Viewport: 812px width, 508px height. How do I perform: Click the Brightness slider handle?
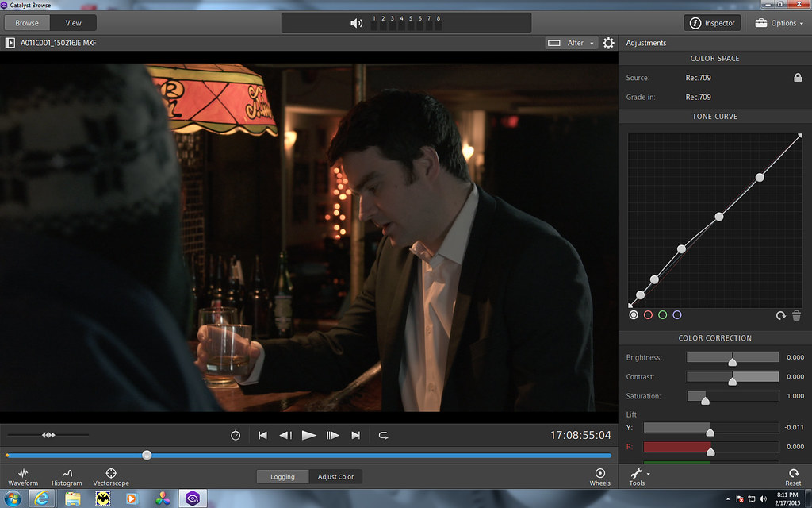point(732,362)
